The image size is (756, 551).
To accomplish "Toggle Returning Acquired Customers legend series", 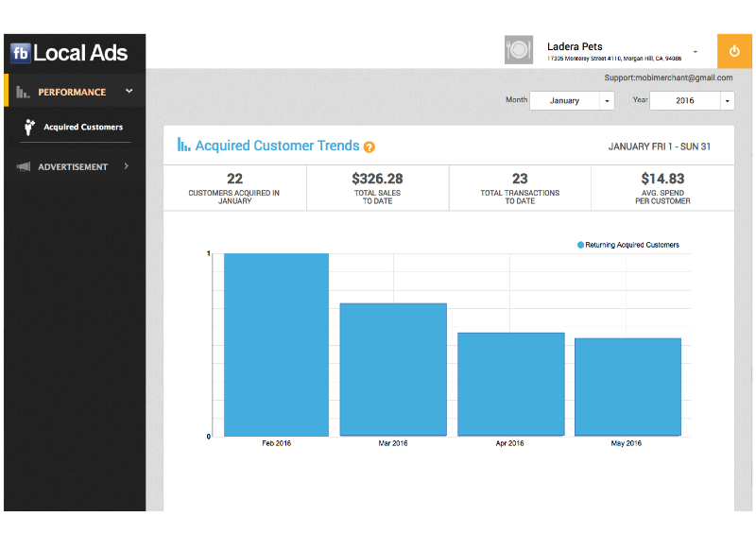I will 627,245.
